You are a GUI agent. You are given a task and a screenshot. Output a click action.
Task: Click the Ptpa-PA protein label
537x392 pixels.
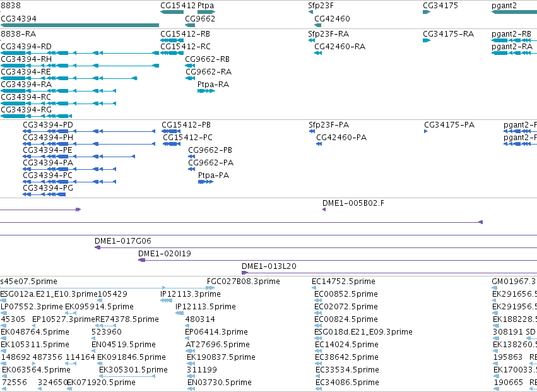214,175
